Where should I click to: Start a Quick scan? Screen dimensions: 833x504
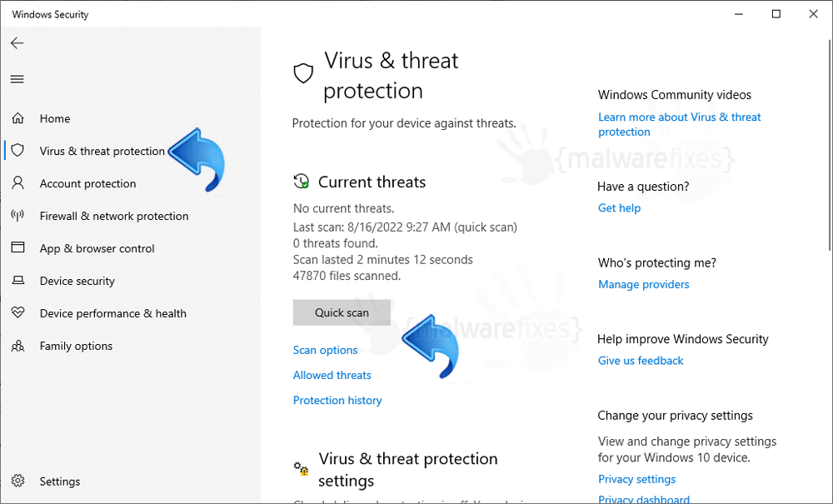pyautogui.click(x=342, y=312)
